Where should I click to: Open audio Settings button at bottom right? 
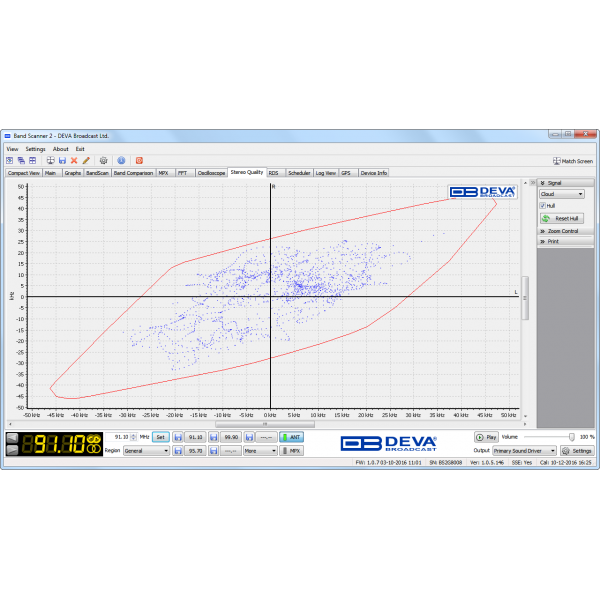pyautogui.click(x=577, y=451)
